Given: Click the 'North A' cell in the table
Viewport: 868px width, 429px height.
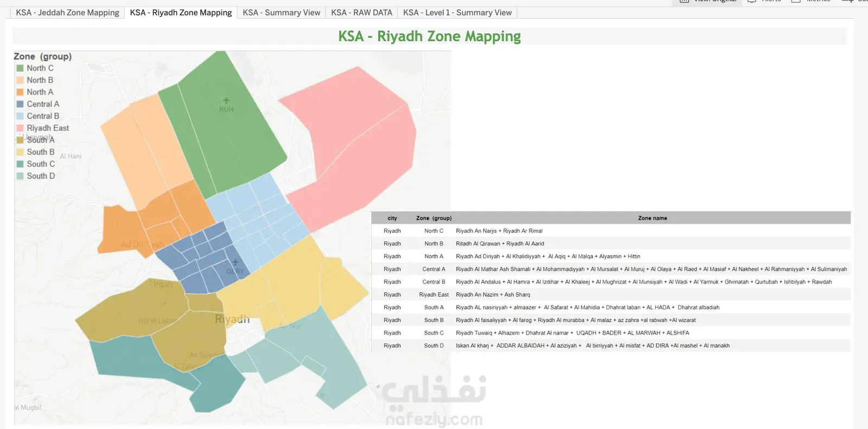Looking at the screenshot, I should click(434, 257).
